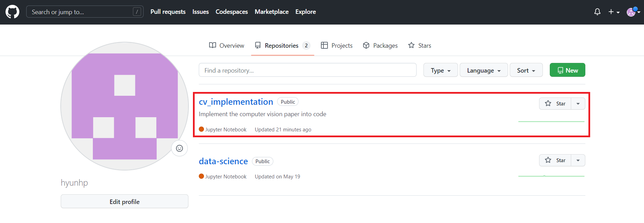Create a New repository
The image size is (644, 223).
[567, 70]
